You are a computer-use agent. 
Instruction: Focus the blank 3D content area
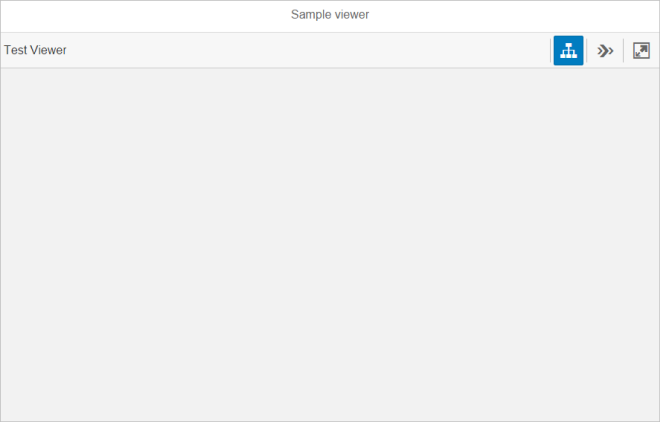(330, 244)
